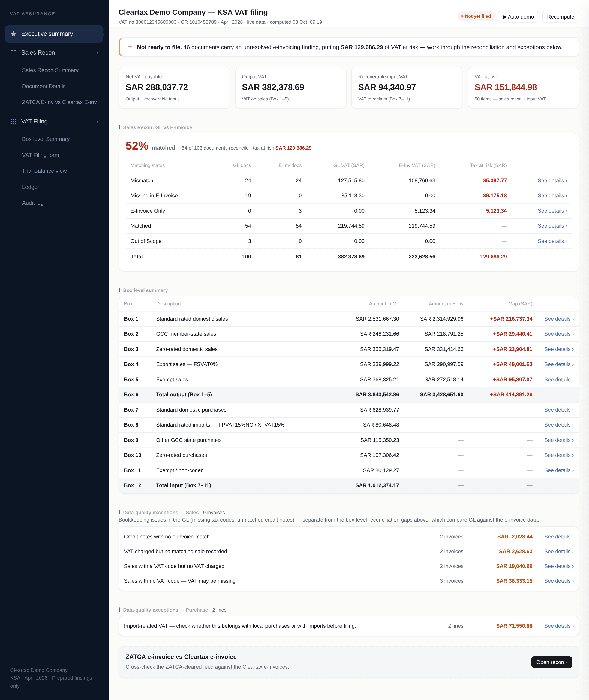See details for credit notes with no match
Screen dimensions: 589x700
tap(559, 537)
